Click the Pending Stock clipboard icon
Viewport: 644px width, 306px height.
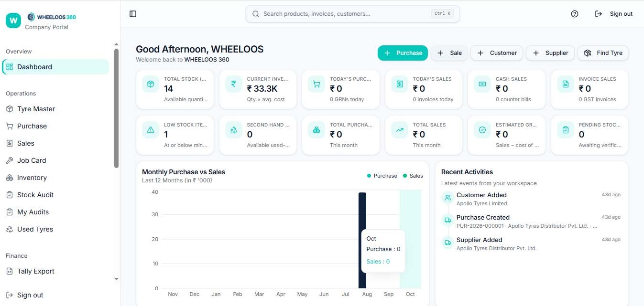click(x=566, y=130)
